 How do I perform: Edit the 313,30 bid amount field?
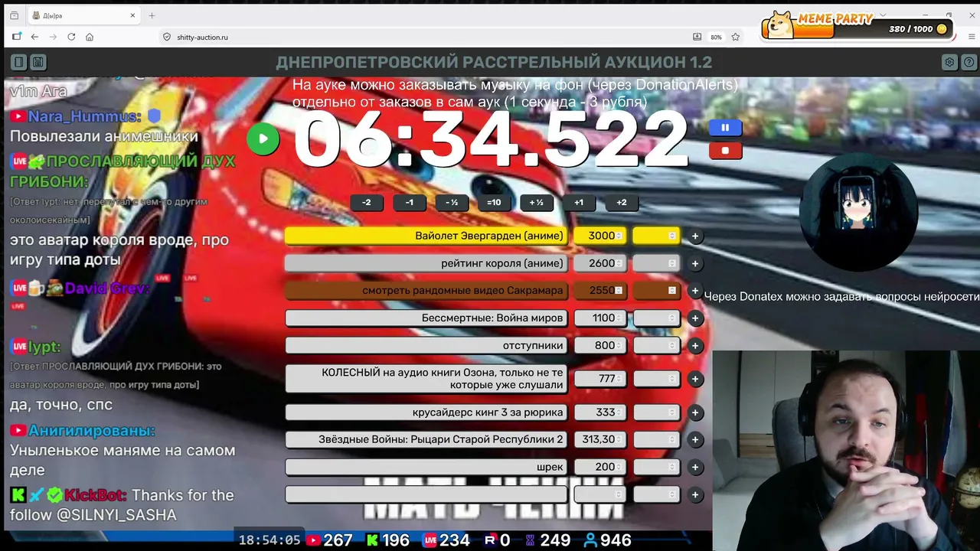pyautogui.click(x=600, y=440)
